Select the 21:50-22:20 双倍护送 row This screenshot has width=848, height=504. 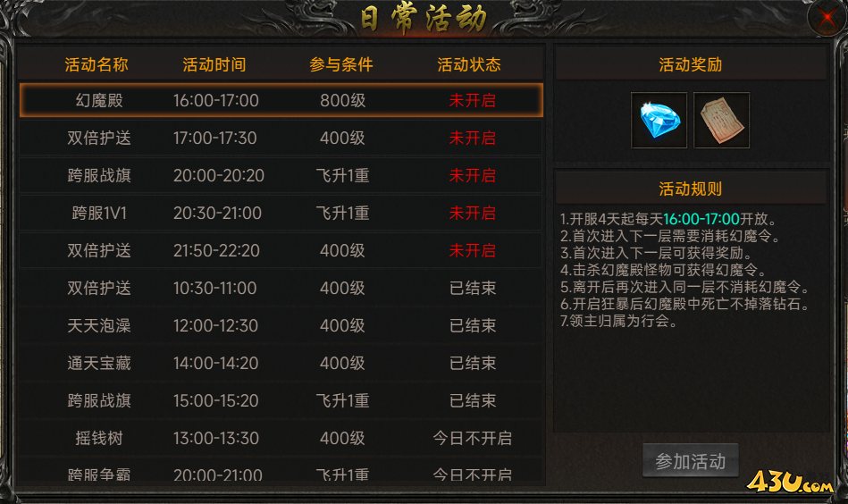pyautogui.click(x=281, y=250)
